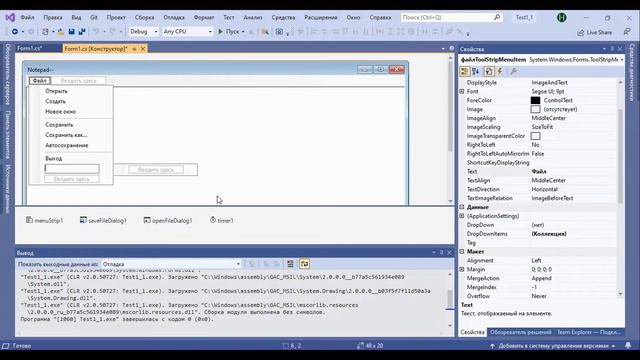Click the feedback icon beside Live Share
The width and height of the screenshot is (640, 360).
point(627,32)
